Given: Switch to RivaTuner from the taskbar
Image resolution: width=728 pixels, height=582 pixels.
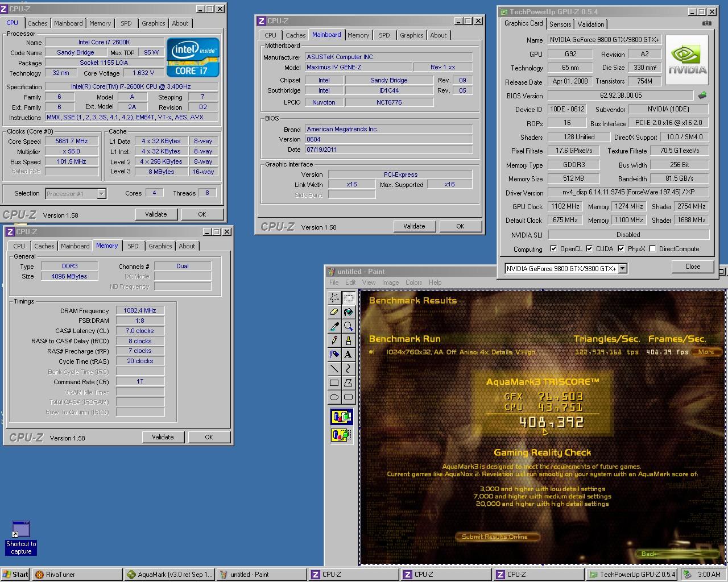Looking at the screenshot, I should click(x=77, y=575).
